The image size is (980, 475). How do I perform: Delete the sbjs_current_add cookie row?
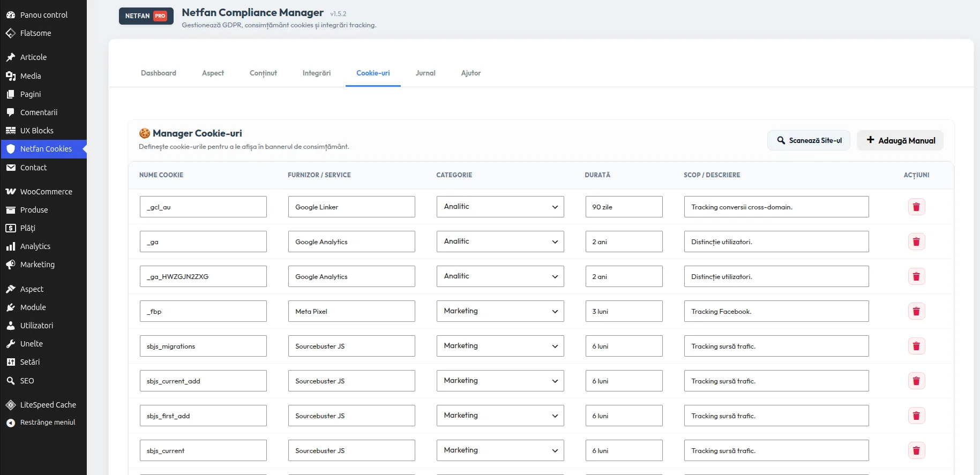point(916,381)
